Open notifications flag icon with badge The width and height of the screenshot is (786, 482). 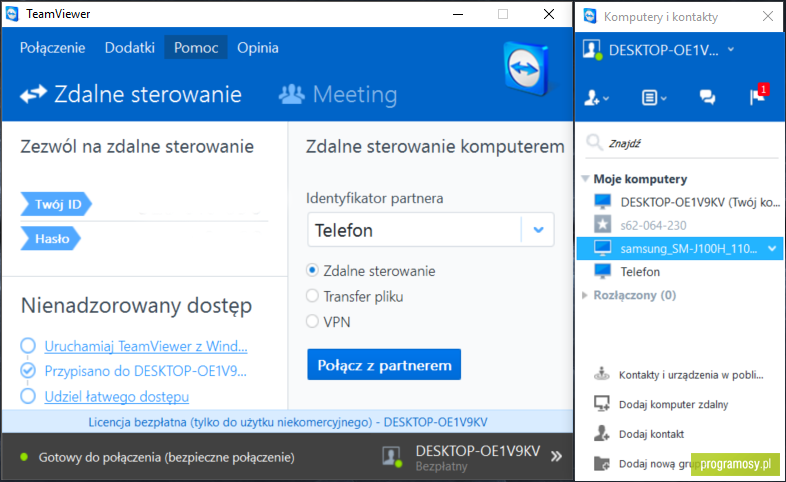click(759, 94)
